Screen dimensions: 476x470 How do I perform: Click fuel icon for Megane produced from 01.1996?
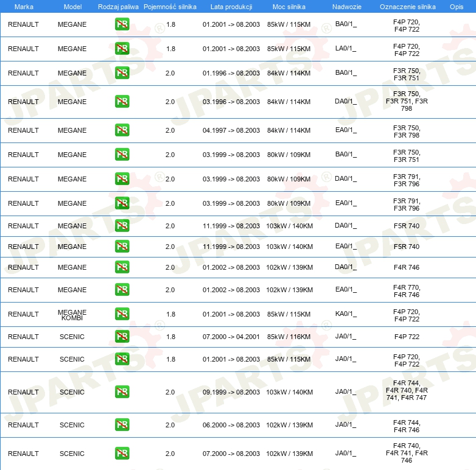[122, 73]
